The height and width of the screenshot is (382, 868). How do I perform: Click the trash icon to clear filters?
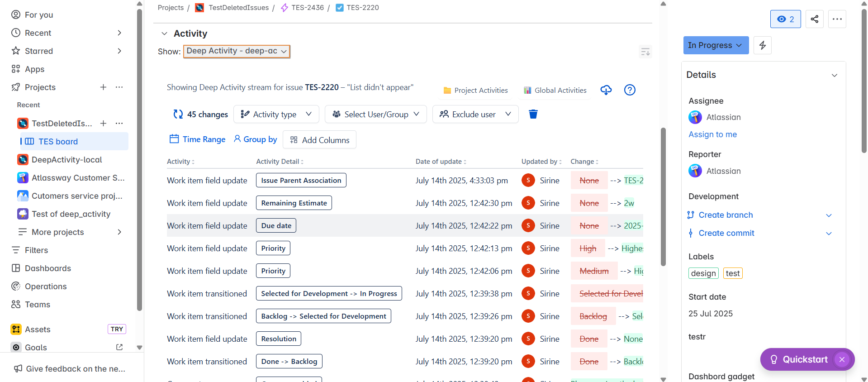pyautogui.click(x=533, y=114)
